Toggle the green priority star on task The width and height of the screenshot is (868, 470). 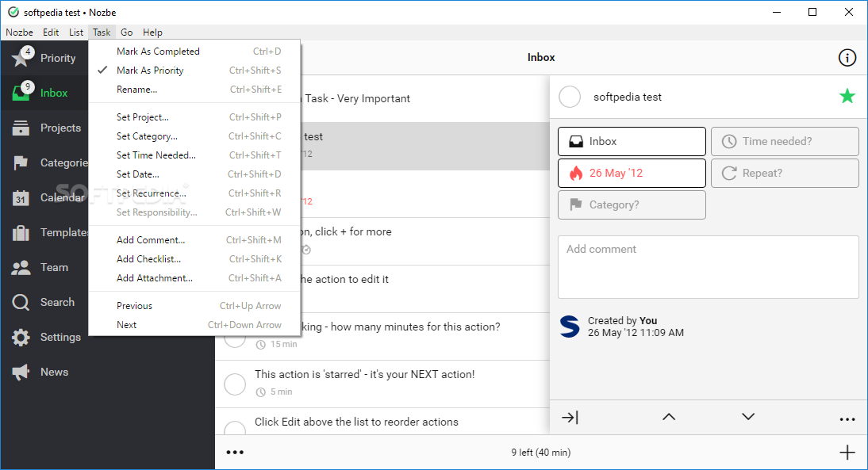[x=847, y=96]
